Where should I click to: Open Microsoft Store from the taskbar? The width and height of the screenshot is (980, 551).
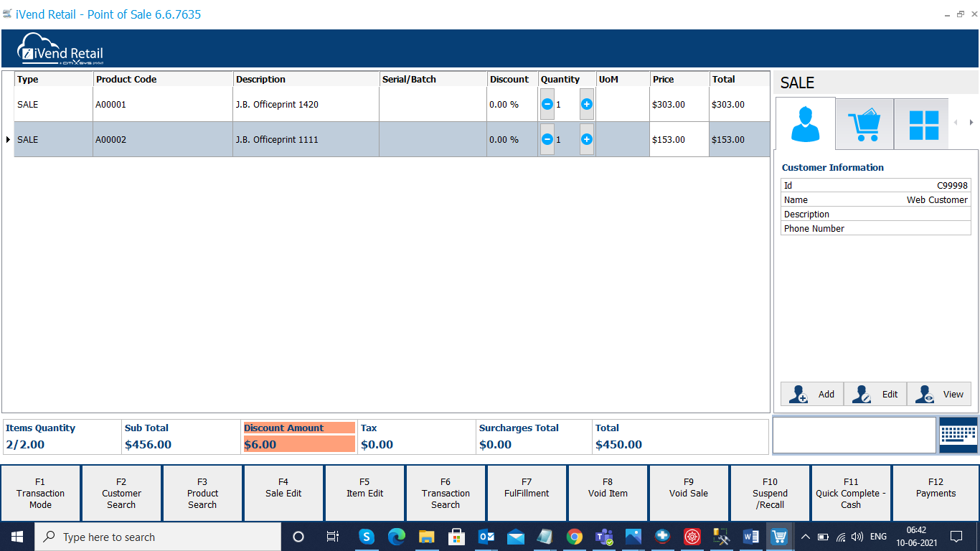coord(456,537)
